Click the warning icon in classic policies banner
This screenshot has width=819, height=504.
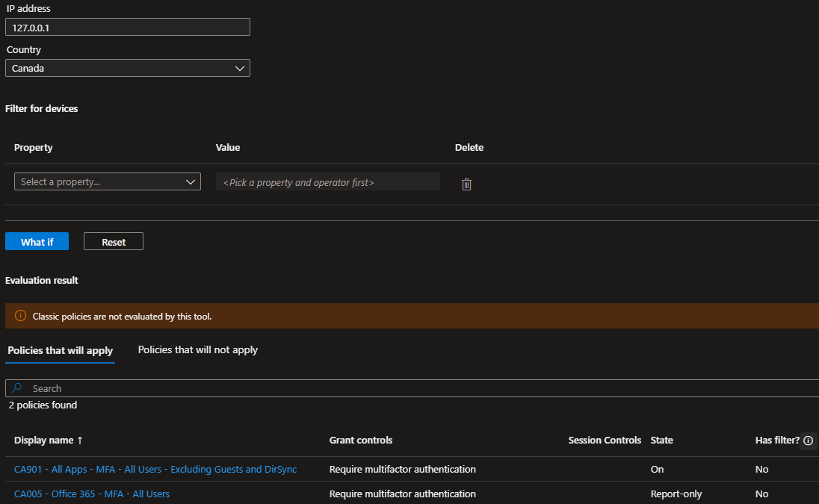[20, 316]
